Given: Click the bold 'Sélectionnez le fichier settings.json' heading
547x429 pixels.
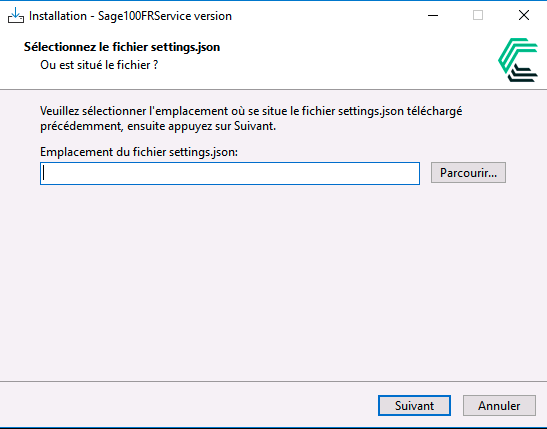Looking at the screenshot, I should tap(122, 47).
